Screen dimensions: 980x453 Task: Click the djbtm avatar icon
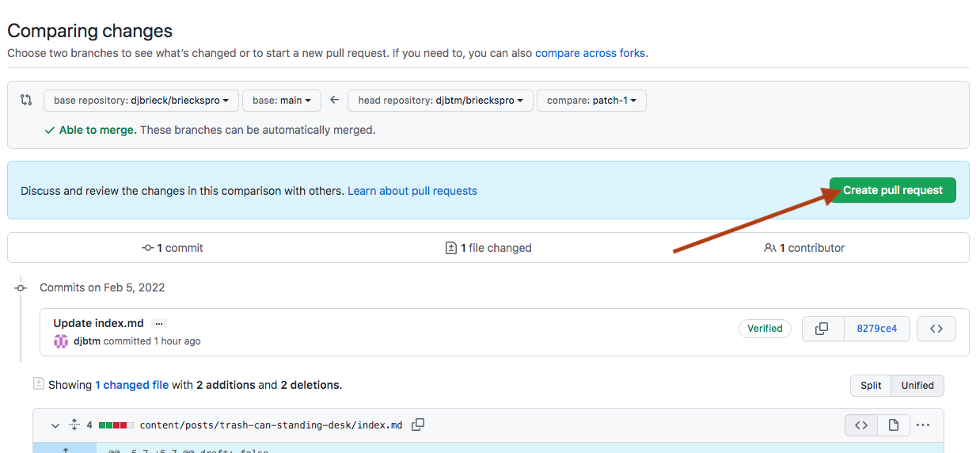click(61, 341)
